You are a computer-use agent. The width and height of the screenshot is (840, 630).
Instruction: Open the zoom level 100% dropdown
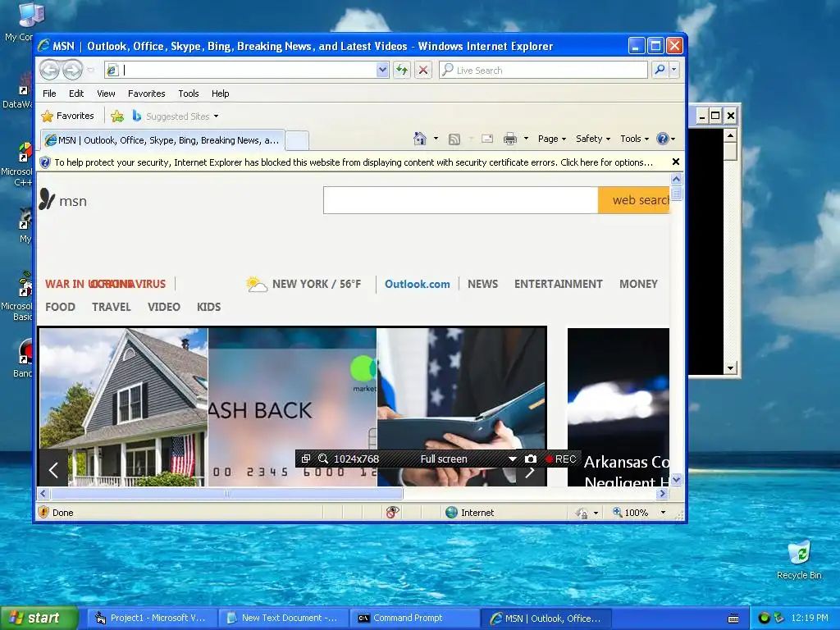pyautogui.click(x=663, y=513)
